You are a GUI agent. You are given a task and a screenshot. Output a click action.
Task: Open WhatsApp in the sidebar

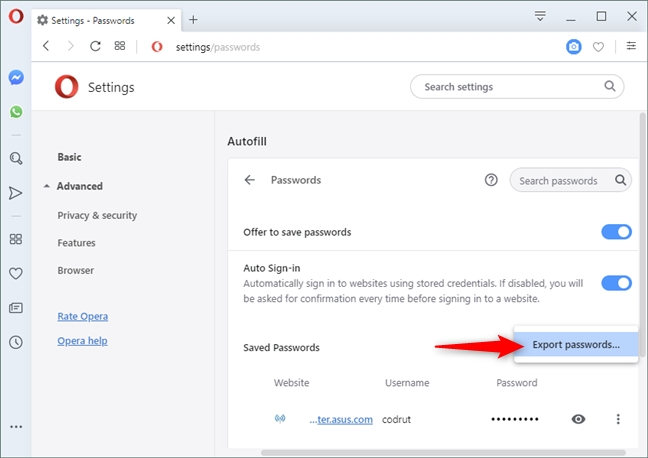16,112
